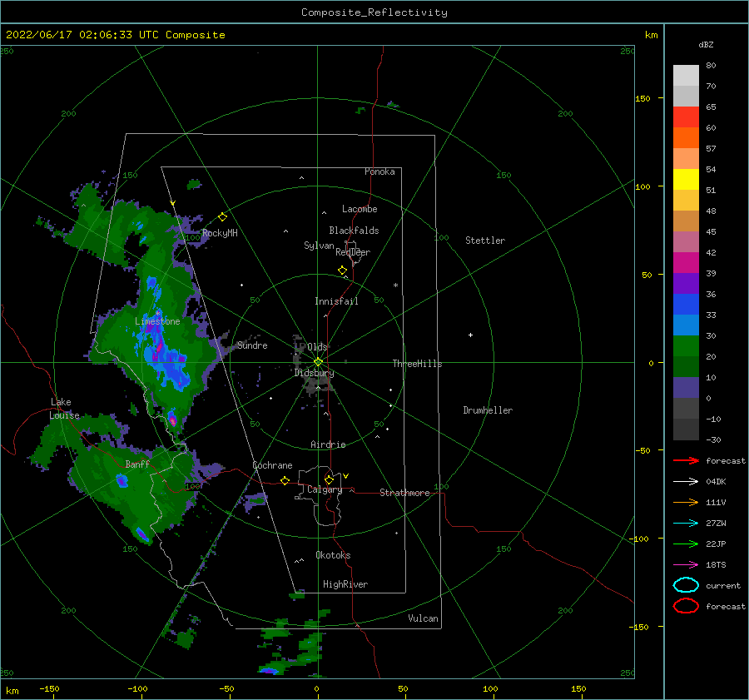Select the orange 57-60 dBZ swatch
749x700 pixels.
tap(686, 138)
